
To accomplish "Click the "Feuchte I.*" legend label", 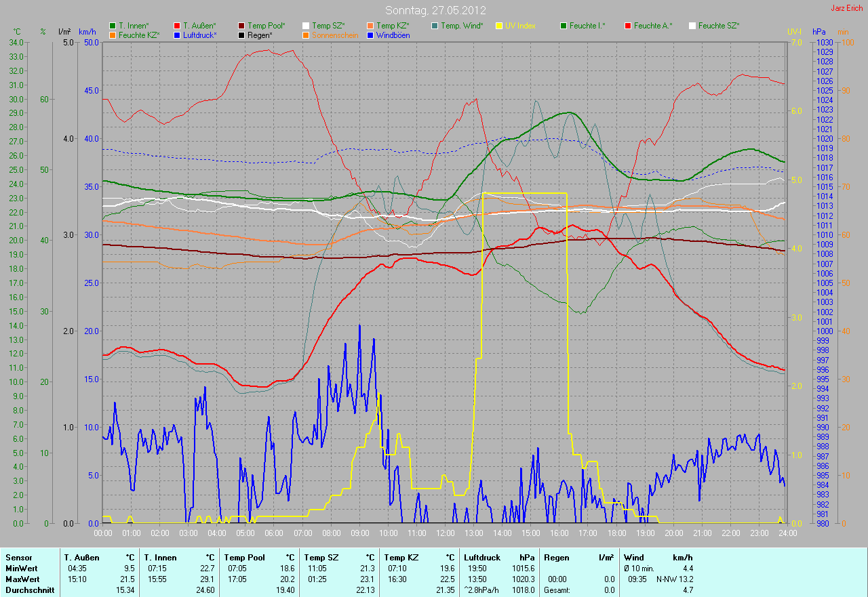I will click(x=587, y=26).
